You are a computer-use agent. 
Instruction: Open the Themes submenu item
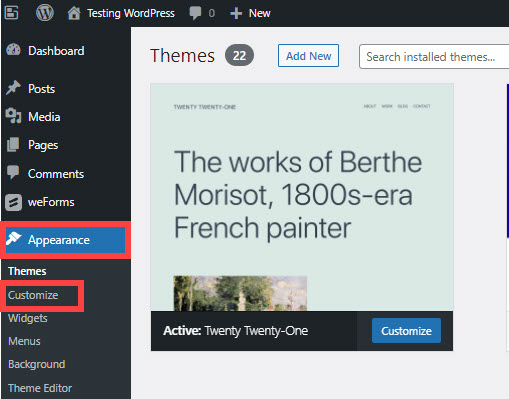click(27, 271)
